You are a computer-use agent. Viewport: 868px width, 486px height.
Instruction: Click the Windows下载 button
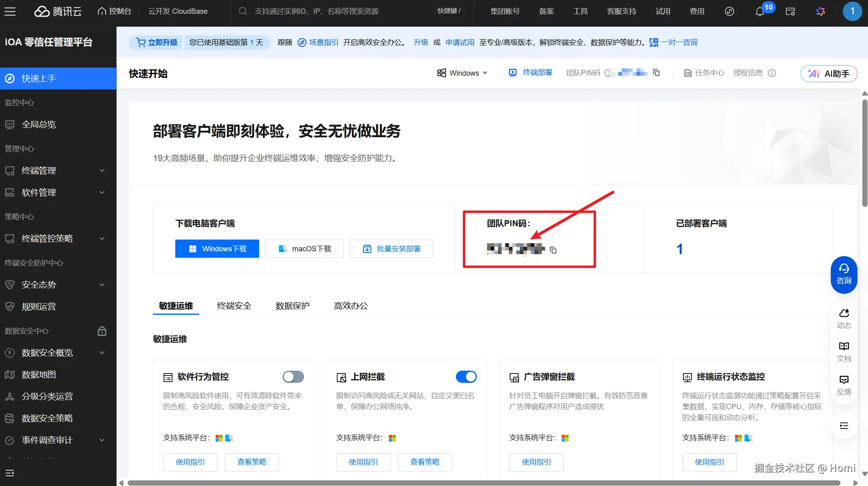(x=217, y=249)
